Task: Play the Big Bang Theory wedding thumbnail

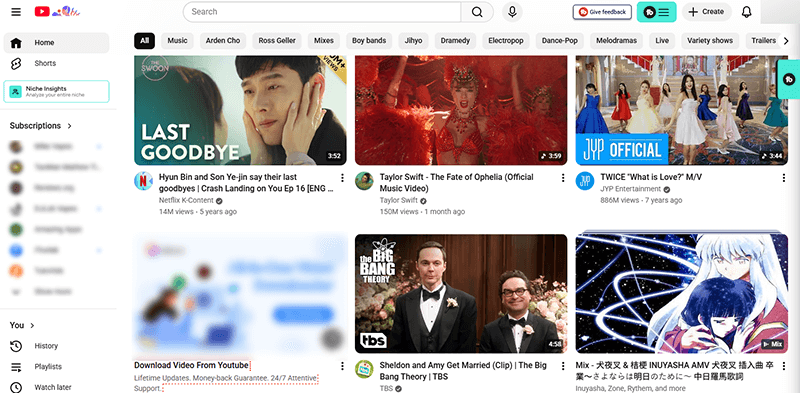Action: 461,293
